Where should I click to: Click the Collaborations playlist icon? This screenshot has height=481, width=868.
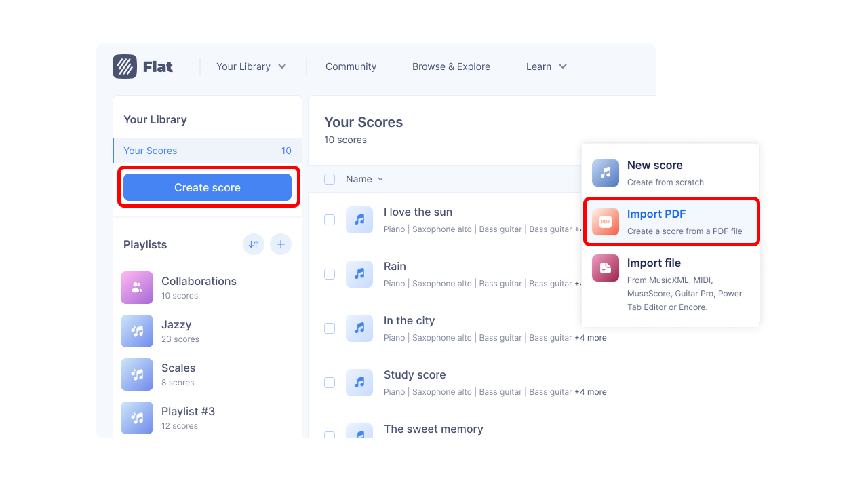(x=137, y=288)
